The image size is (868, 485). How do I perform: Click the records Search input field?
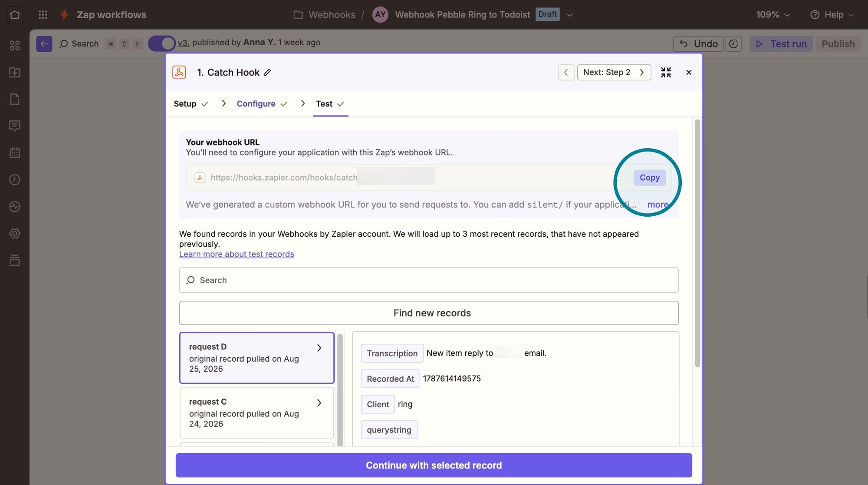click(429, 280)
